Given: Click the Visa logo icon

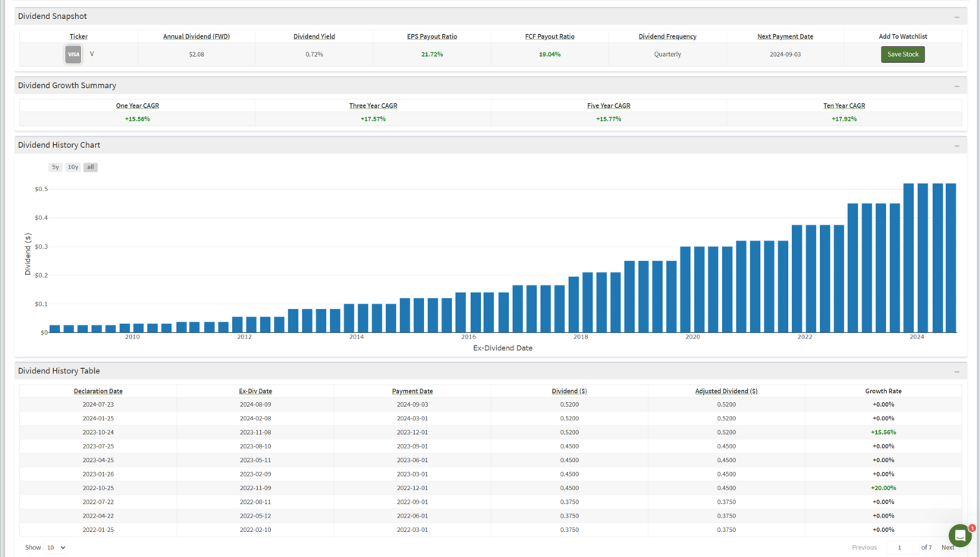Looking at the screenshot, I should (x=73, y=55).
